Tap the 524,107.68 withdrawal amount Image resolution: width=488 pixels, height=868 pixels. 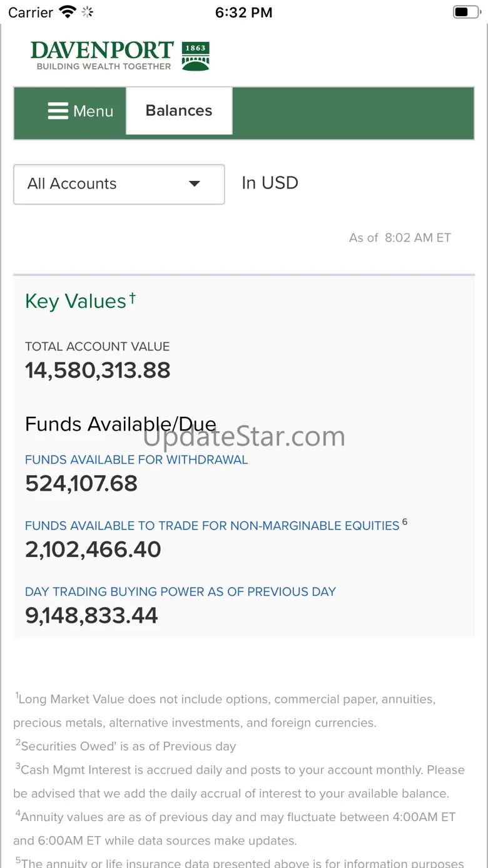[x=81, y=484]
